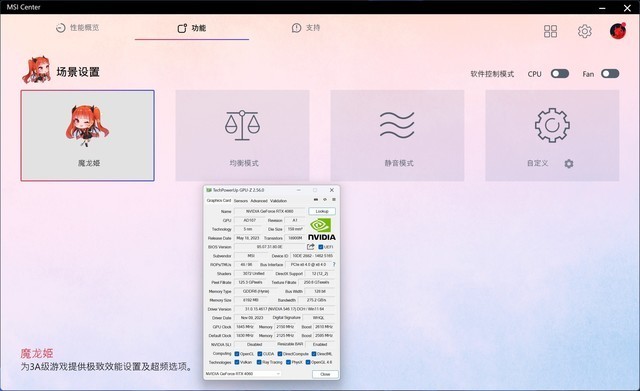Toggle the OpenCL checkbox
This screenshot has height=391, width=640.
(237, 354)
